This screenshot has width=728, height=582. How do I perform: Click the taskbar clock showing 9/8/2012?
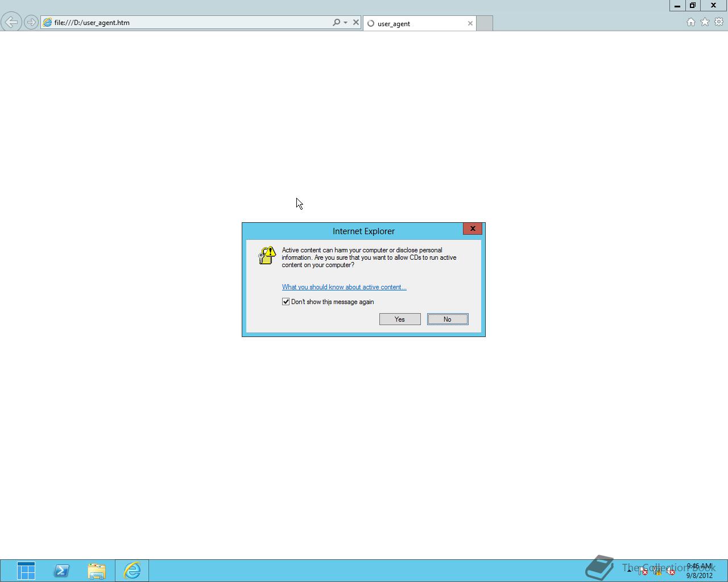click(x=699, y=571)
